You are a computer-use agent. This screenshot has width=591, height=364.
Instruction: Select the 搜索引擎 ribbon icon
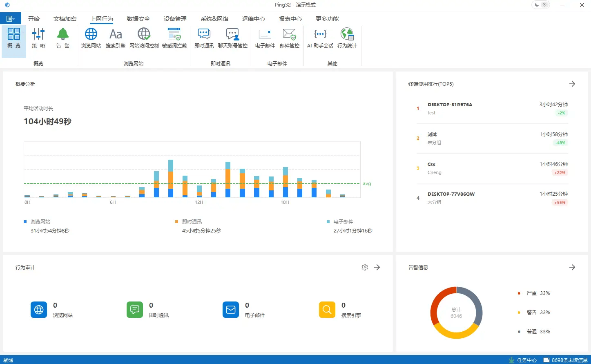point(116,38)
